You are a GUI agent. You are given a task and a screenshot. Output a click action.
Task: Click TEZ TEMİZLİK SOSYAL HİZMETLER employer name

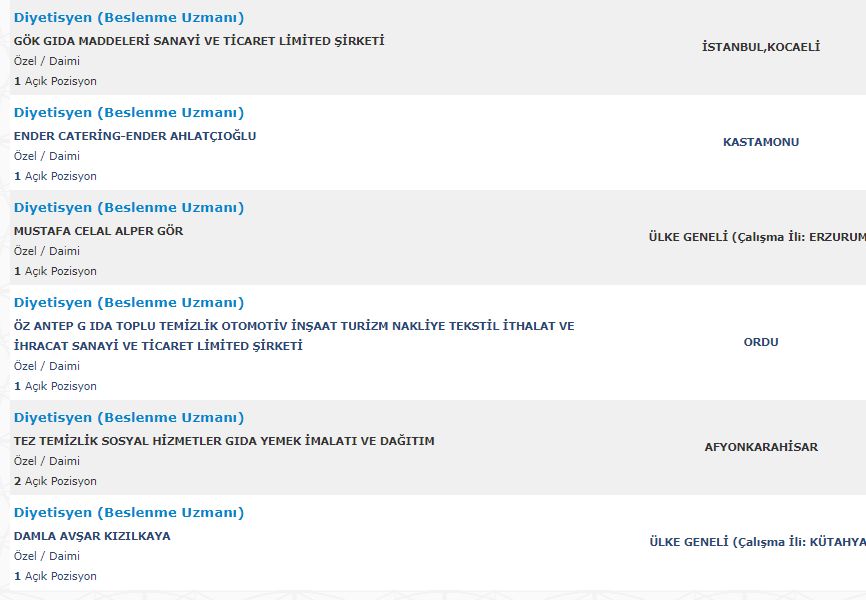[x=224, y=441]
